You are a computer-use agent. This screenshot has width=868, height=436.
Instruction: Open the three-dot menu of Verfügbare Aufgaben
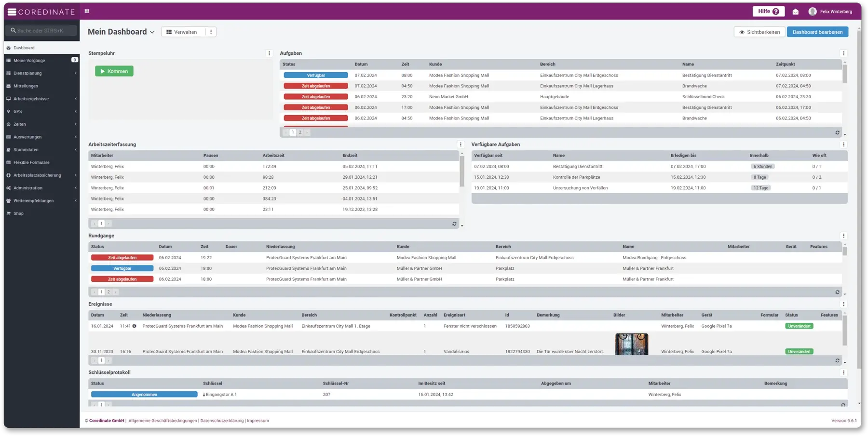pos(843,145)
